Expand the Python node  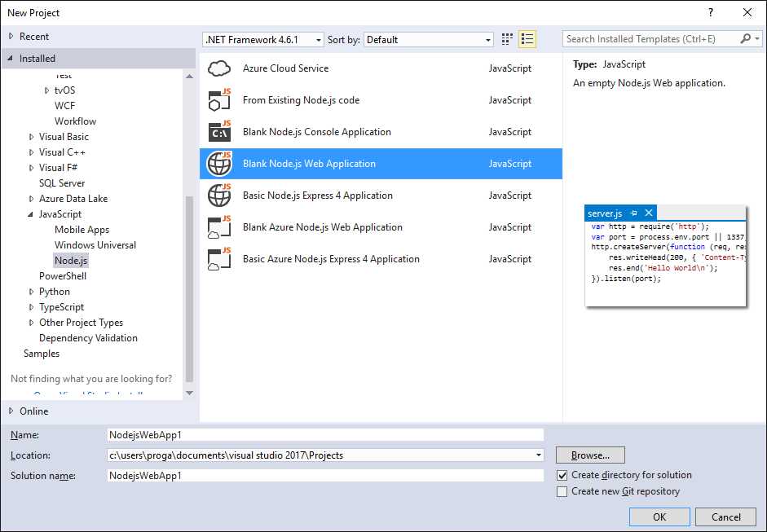coord(31,292)
